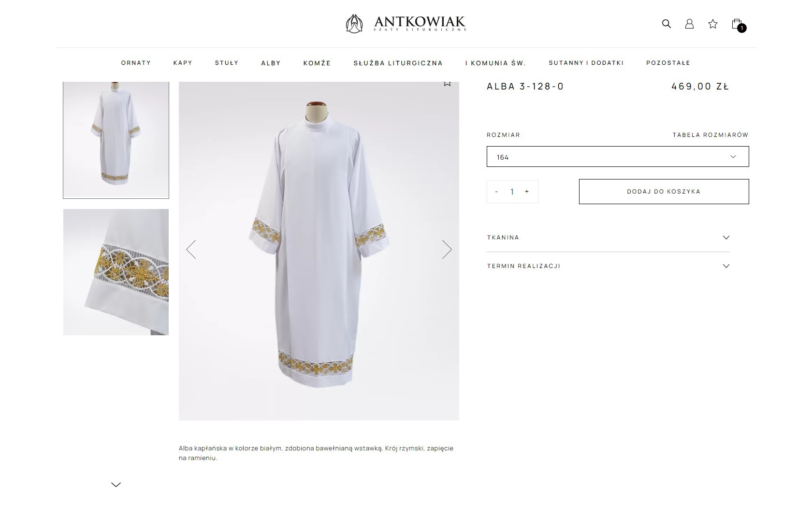Open the Rozmiar size dropdown

617,157
